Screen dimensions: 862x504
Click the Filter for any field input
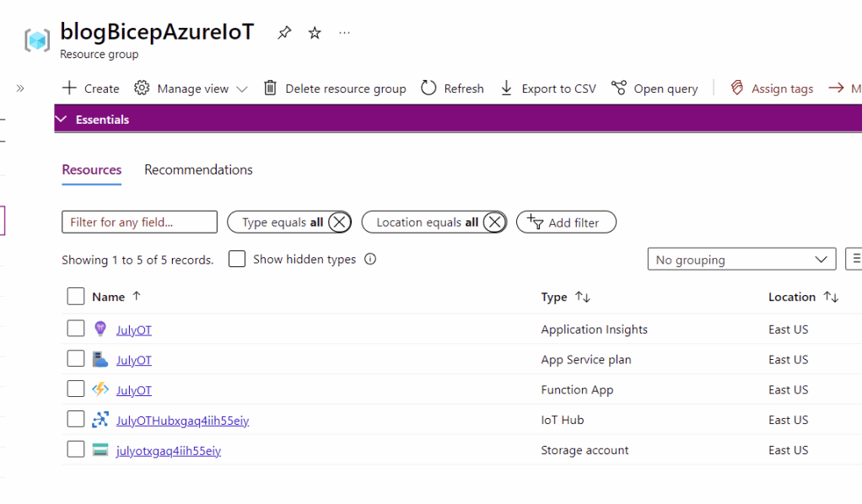(x=139, y=223)
